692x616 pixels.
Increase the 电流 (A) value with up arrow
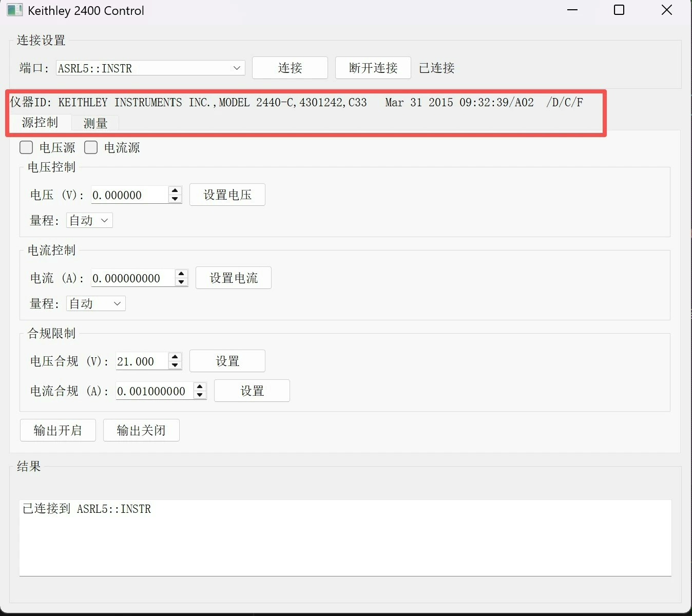(x=181, y=274)
